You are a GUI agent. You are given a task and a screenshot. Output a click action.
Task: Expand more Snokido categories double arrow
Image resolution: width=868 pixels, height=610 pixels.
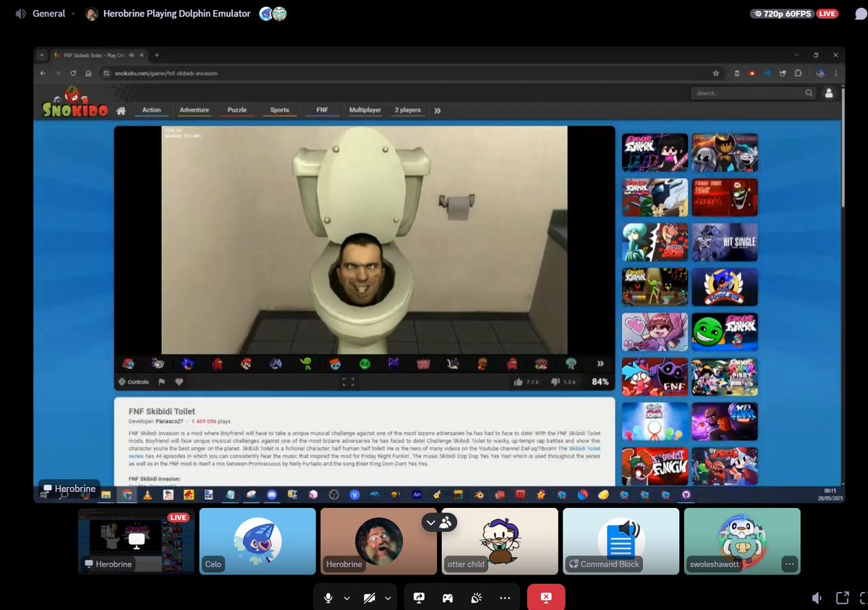click(437, 111)
